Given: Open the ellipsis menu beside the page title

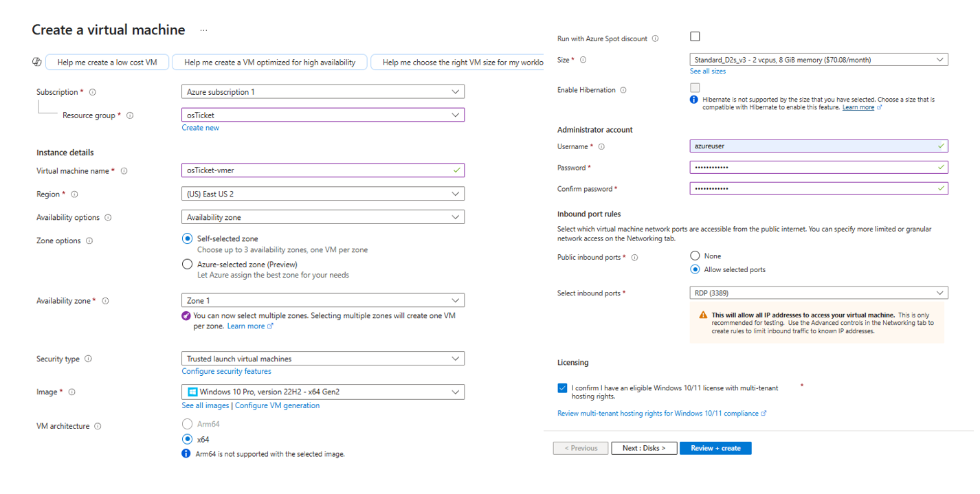Looking at the screenshot, I should click(203, 30).
